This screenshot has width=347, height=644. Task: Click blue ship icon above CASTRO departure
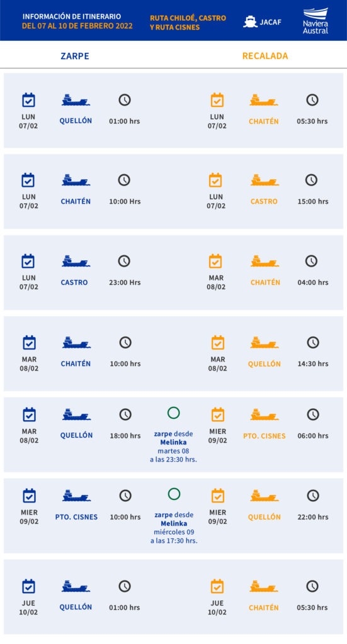click(76, 261)
